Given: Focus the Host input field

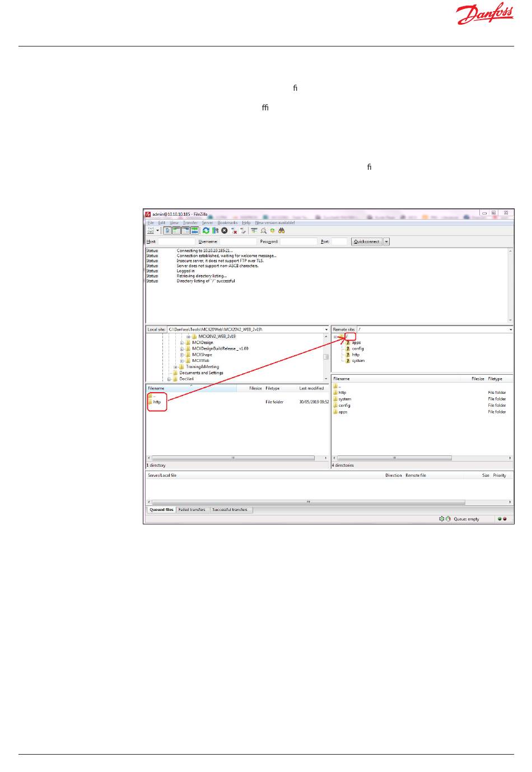Looking at the screenshot, I should tap(176, 241).
